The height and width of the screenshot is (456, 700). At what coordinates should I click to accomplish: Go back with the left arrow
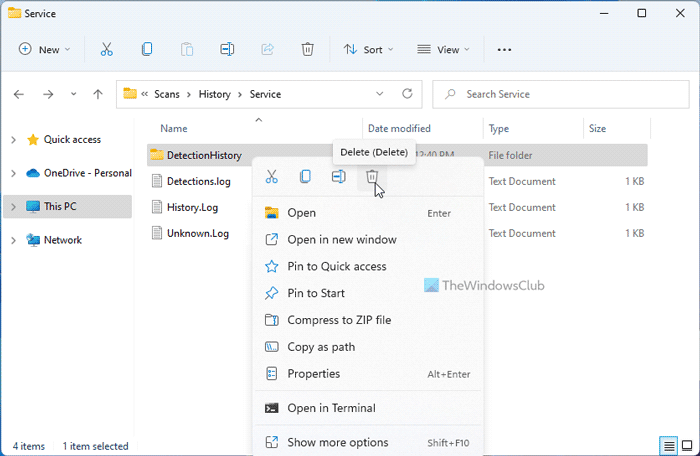coord(19,94)
